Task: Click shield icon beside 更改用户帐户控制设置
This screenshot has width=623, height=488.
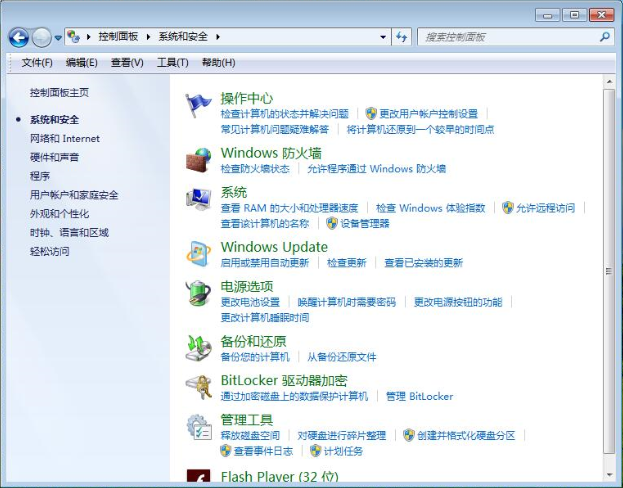Action: pyautogui.click(x=371, y=114)
